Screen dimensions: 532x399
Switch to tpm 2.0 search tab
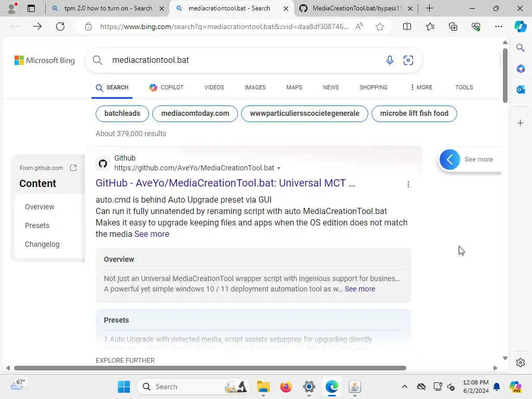108,8
